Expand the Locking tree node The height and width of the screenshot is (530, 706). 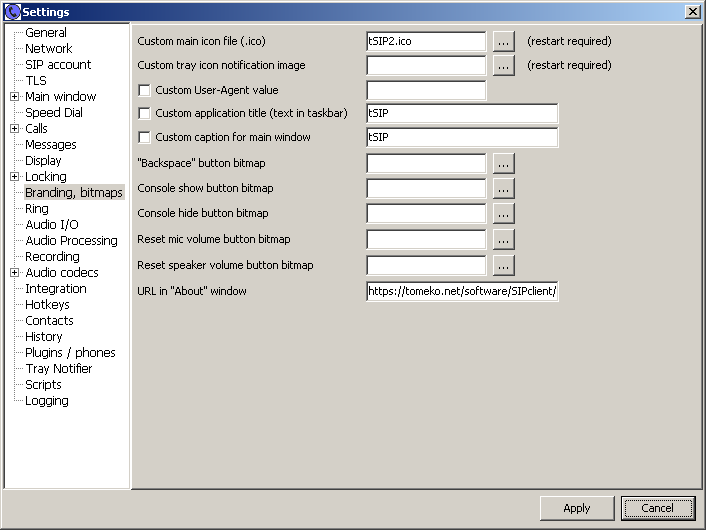[14, 177]
